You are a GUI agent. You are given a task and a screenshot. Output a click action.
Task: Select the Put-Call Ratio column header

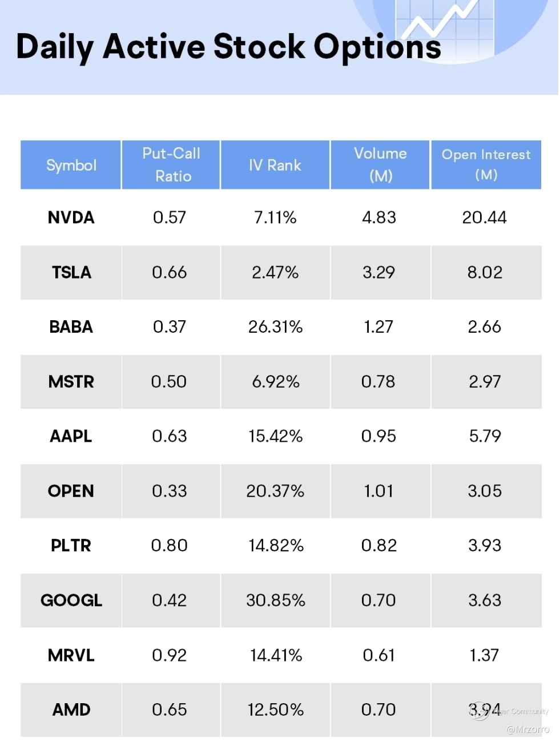171,164
